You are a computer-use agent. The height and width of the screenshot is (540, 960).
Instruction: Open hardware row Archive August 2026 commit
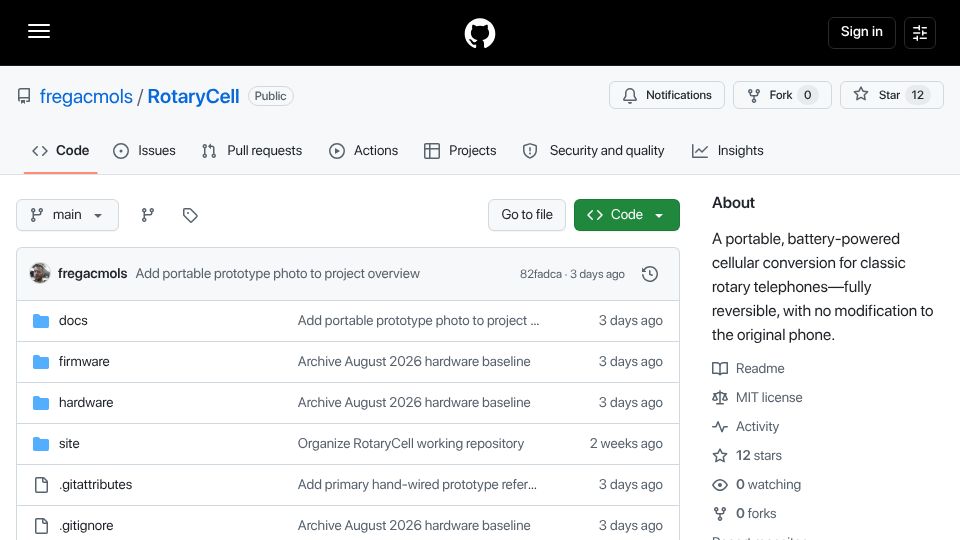(x=414, y=403)
